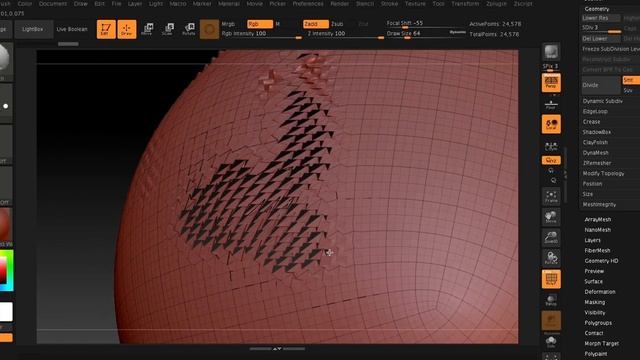Viewport: 640px width, 360px height.
Task: Toggle the Zsub button
Action: (337, 24)
